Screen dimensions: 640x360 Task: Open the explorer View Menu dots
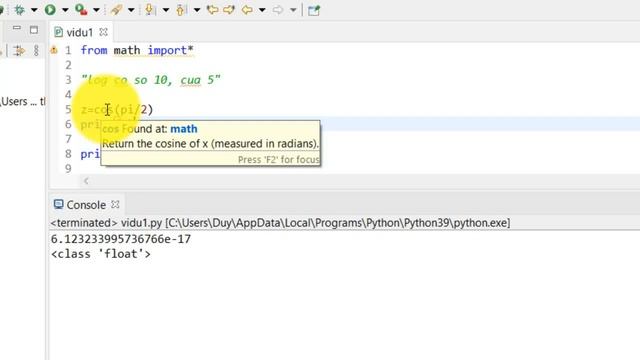click(36, 51)
